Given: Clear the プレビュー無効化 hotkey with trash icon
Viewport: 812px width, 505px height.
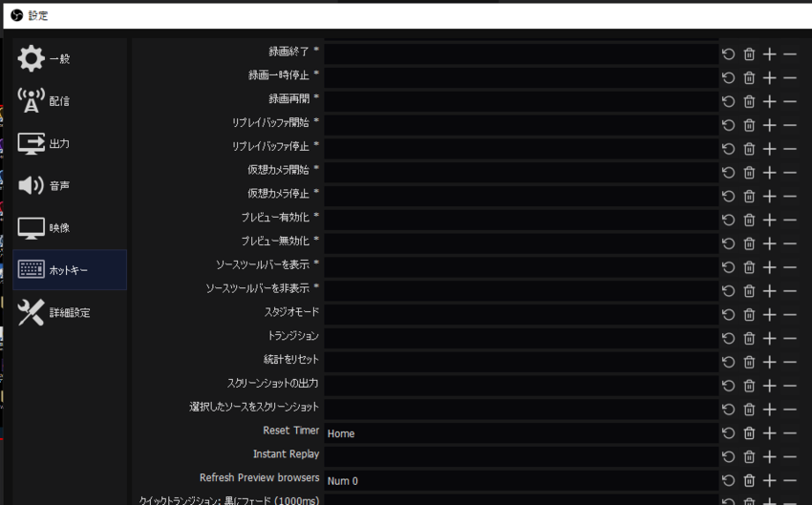Looking at the screenshot, I should [x=749, y=243].
